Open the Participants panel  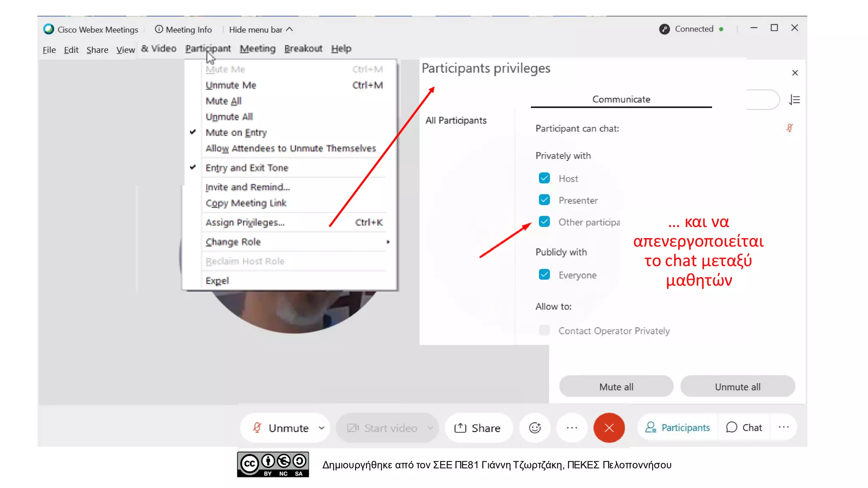[677, 428]
